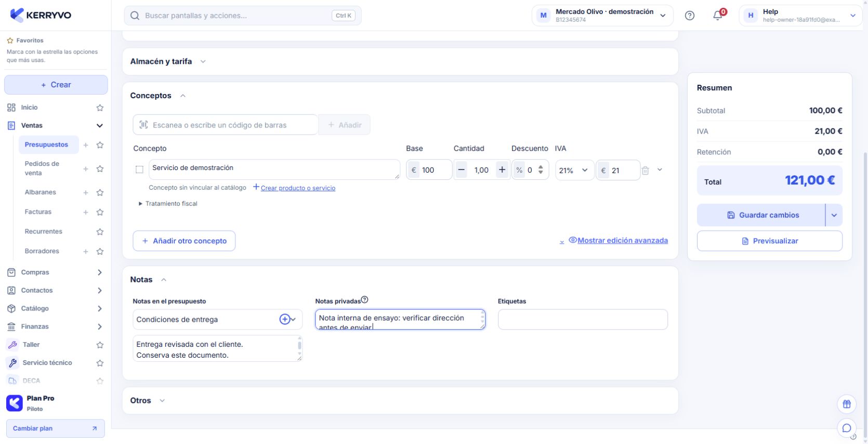Open the Guardar cambios options arrow
The height and width of the screenshot is (444, 868).
tap(834, 215)
